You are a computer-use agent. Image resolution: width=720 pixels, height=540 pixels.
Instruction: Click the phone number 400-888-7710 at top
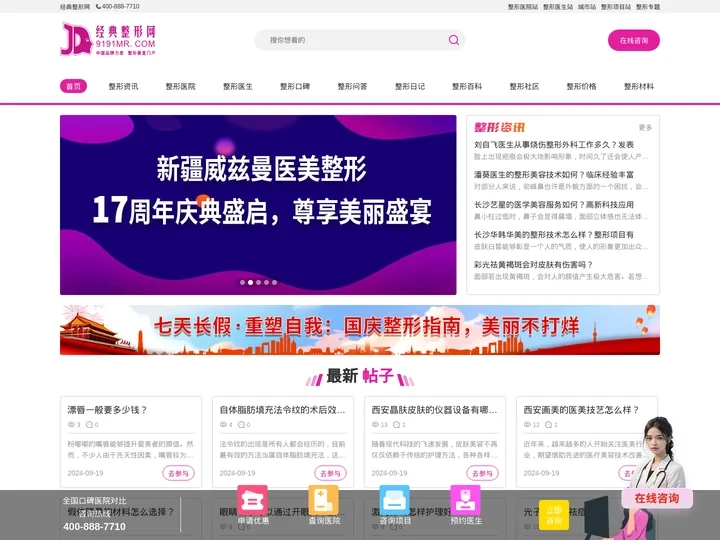click(x=118, y=6)
